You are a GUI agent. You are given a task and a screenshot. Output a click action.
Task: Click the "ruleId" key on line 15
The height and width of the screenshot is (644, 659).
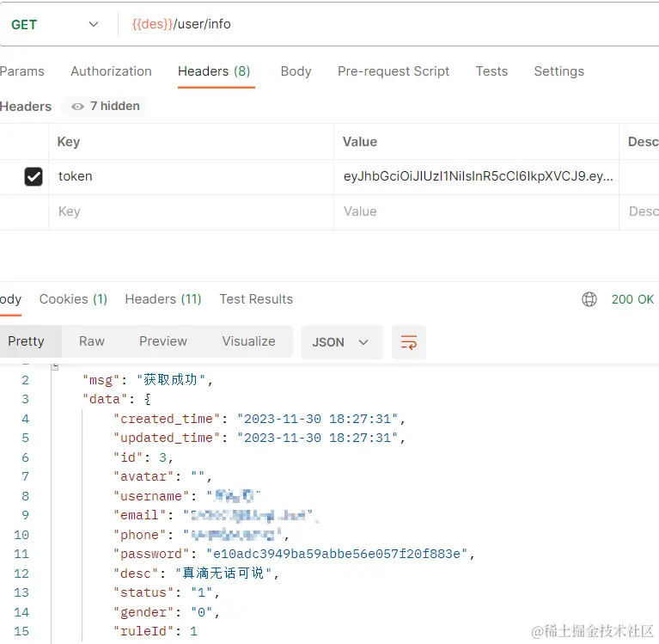[x=143, y=631]
